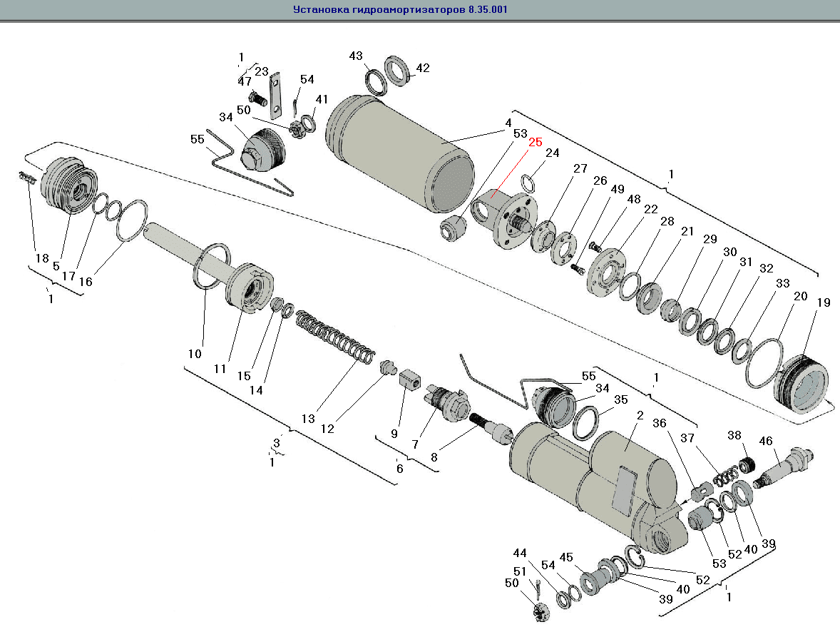Click the red highlighted part number 25

click(x=535, y=142)
